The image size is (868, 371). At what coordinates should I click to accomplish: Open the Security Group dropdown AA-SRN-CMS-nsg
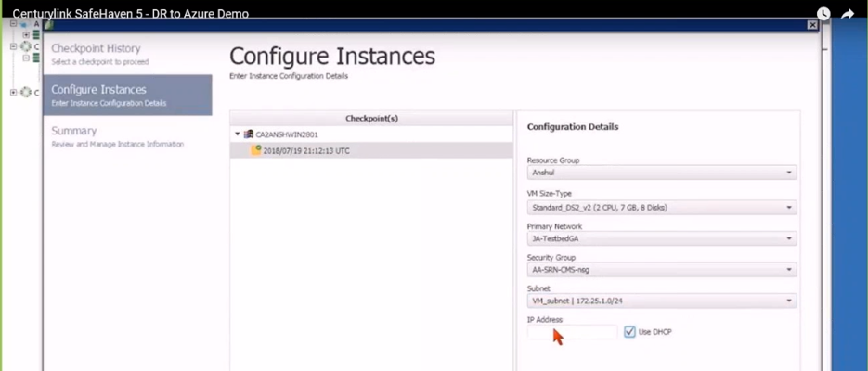[x=662, y=270]
